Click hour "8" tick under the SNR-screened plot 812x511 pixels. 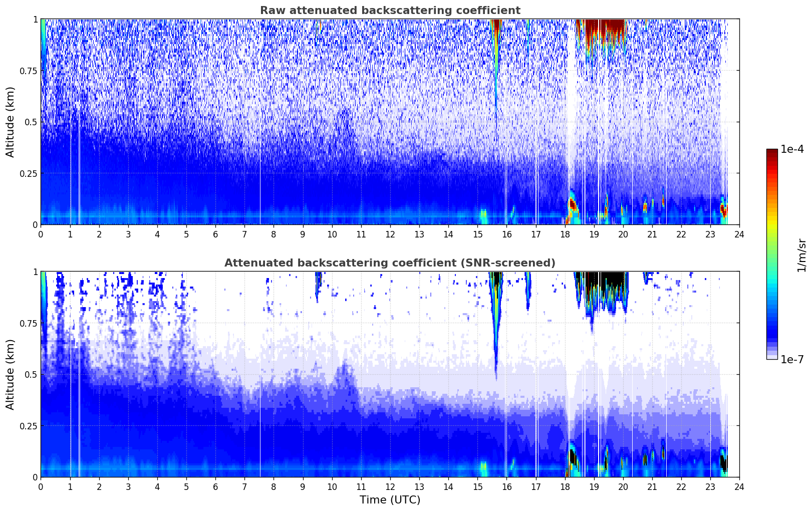274,486
